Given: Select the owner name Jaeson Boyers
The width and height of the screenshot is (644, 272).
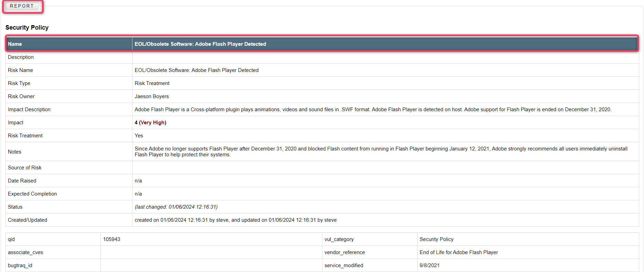Looking at the screenshot, I should coord(152,96).
